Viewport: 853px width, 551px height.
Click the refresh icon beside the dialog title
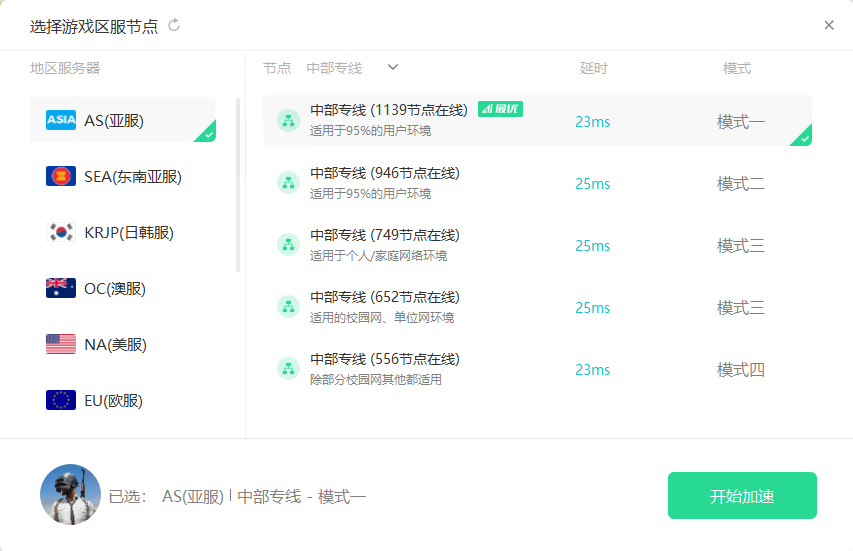174,25
